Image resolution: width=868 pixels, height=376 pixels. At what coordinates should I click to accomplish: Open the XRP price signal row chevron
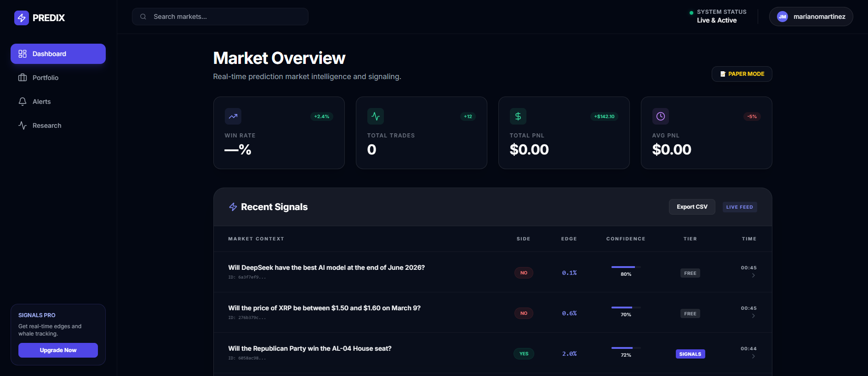tap(754, 316)
